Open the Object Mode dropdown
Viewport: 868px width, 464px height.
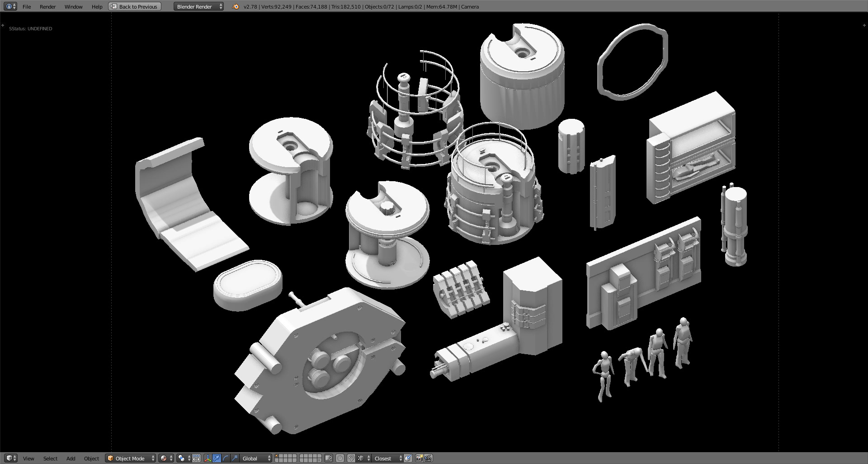point(130,458)
